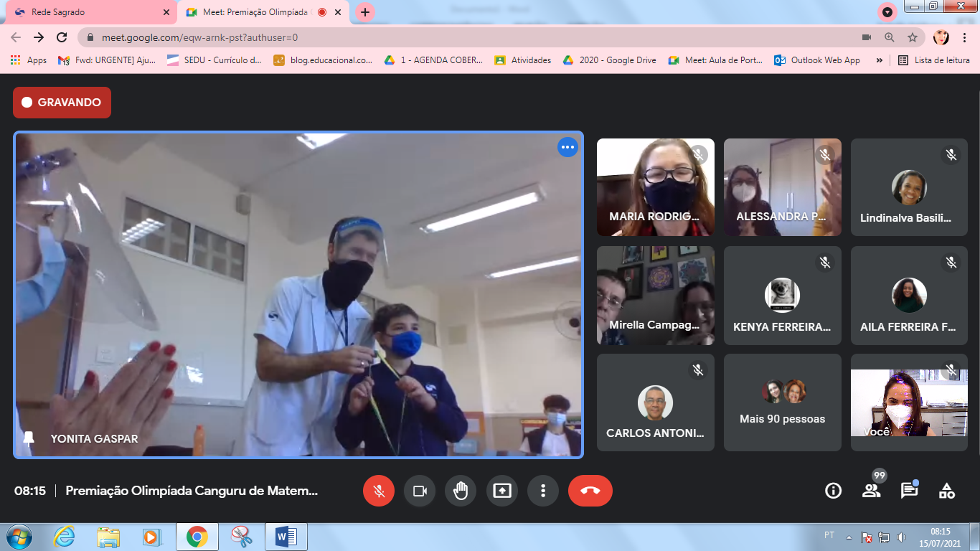Open the Atividades bookmark
This screenshot has height=551, width=980.
tap(522, 60)
